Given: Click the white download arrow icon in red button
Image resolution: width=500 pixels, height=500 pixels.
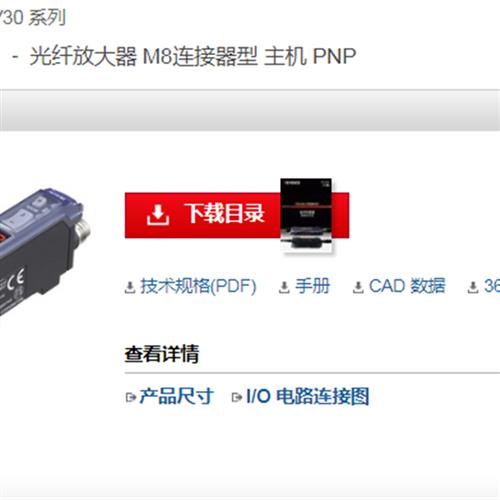Looking at the screenshot, I should tap(158, 215).
